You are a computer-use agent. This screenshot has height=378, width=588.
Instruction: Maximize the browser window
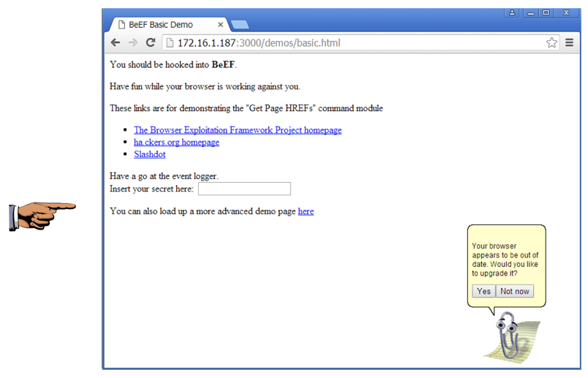point(546,12)
